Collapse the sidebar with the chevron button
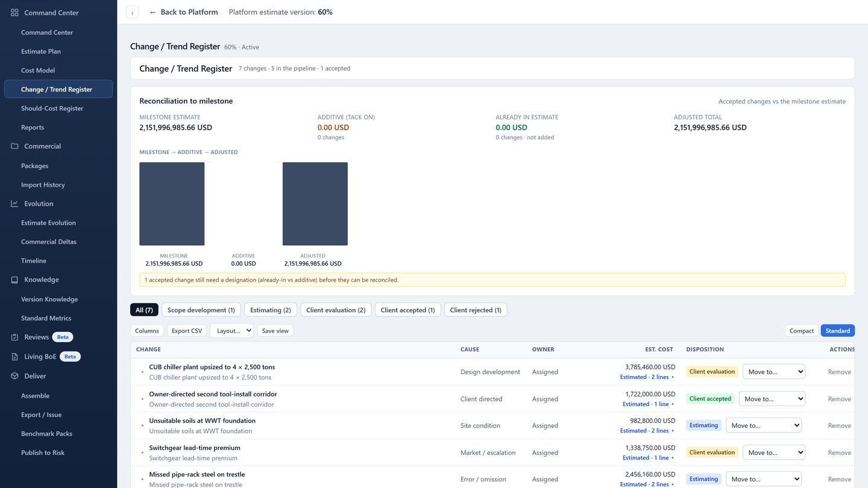The width and height of the screenshot is (868, 488). (x=133, y=13)
